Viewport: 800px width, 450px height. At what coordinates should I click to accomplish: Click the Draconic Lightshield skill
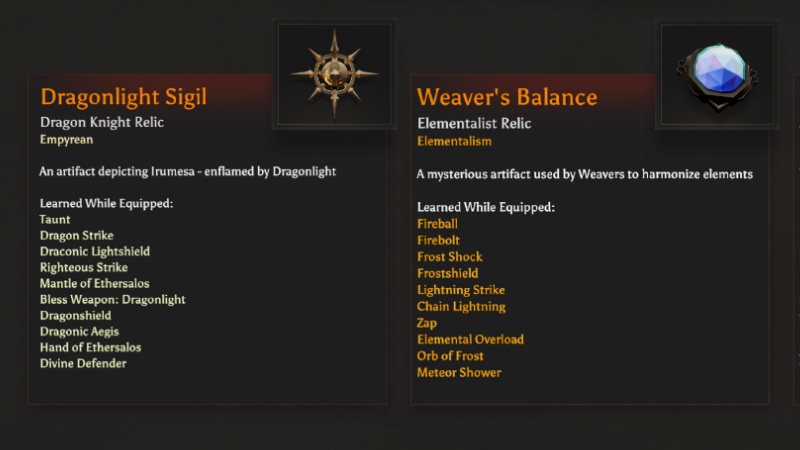[x=95, y=251]
